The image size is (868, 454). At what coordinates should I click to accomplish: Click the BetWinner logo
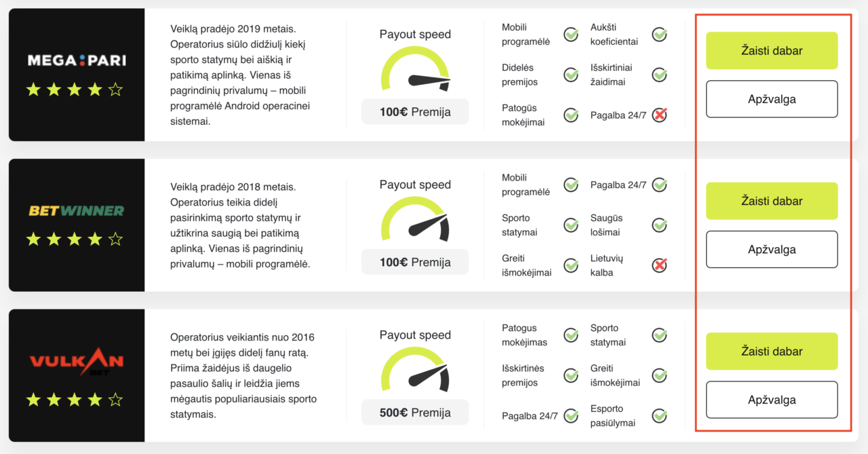tap(77, 211)
